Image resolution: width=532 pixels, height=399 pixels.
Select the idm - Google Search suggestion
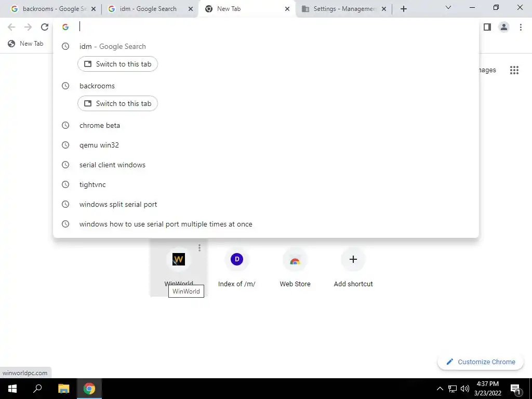point(265,46)
